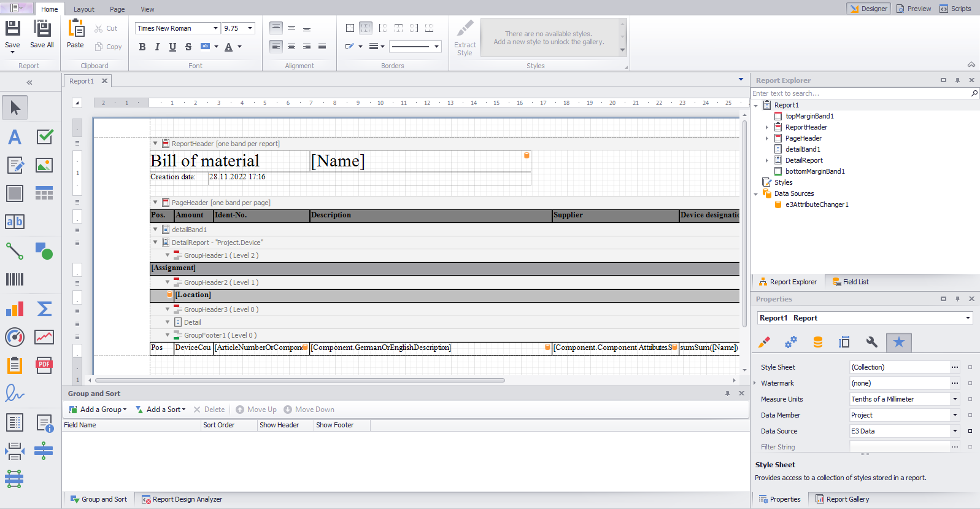The height and width of the screenshot is (509, 980).
Task: Open the Favorites star properties tab
Action: [898, 343]
